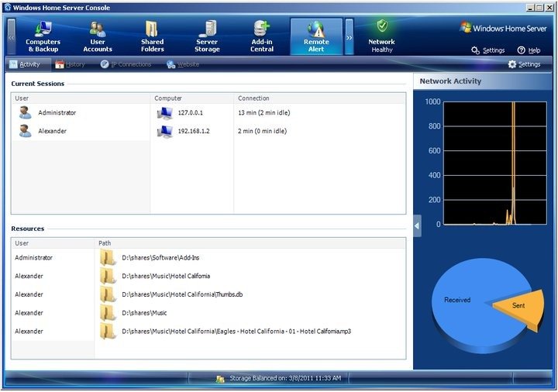Open the Help link
Viewport: 558px width, 392px height.
(529, 50)
